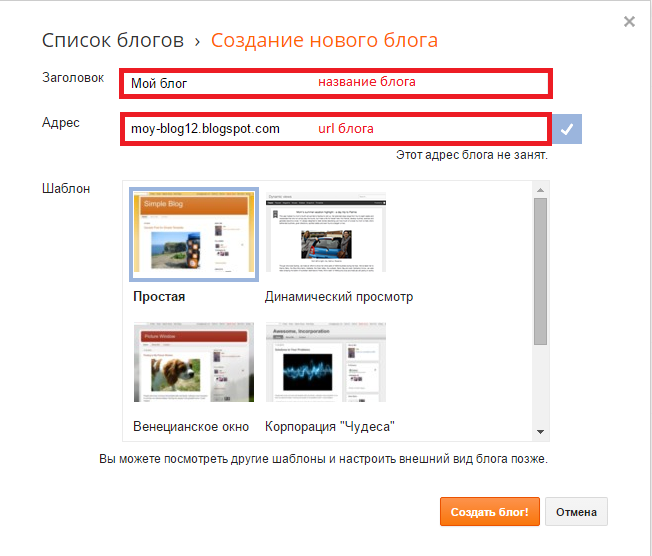This screenshot has height=556, width=652.
Task: Click the blue checkmark address availability icon
Action: click(567, 129)
